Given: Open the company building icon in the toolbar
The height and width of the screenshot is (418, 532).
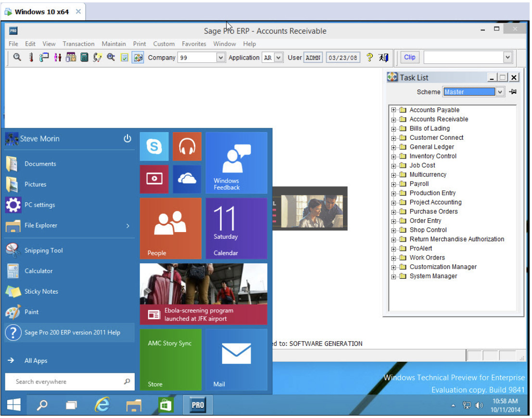Looking at the screenshot, I should (70, 58).
